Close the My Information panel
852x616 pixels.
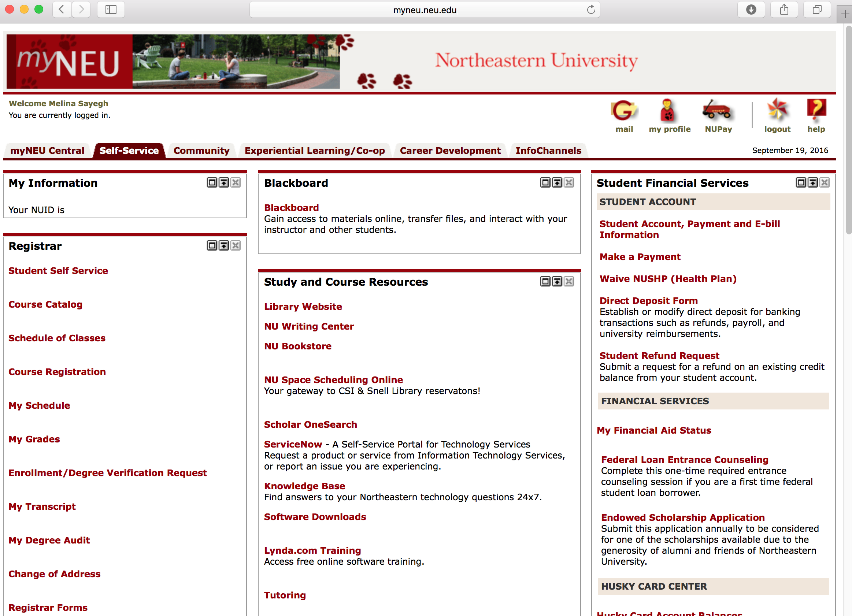236,183
